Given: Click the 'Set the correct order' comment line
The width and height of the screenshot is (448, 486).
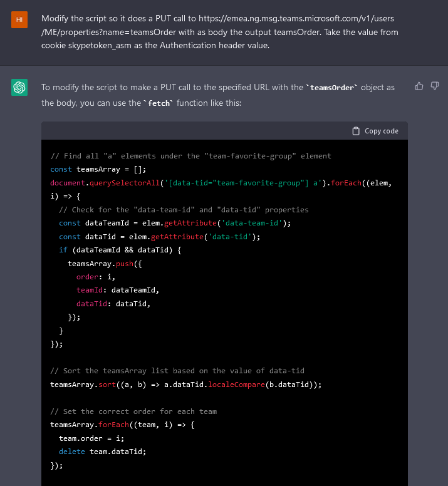Looking at the screenshot, I should coord(133,411).
